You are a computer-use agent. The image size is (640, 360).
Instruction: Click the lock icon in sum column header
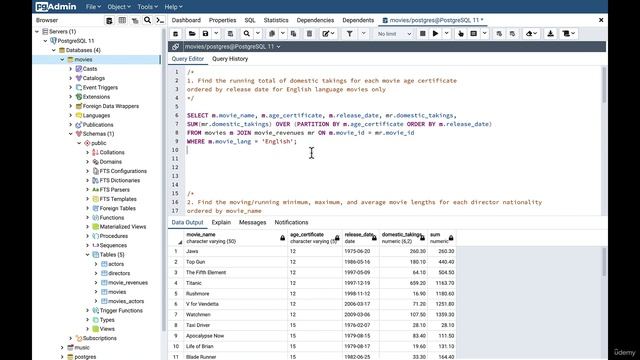[451, 238]
